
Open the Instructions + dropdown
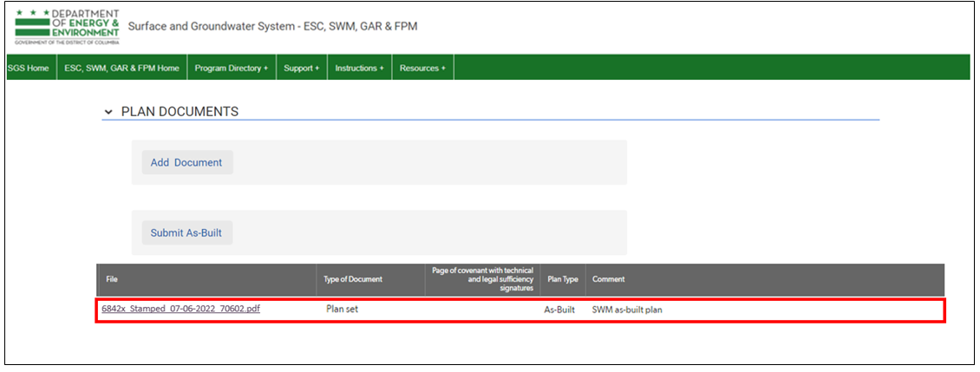tap(359, 68)
